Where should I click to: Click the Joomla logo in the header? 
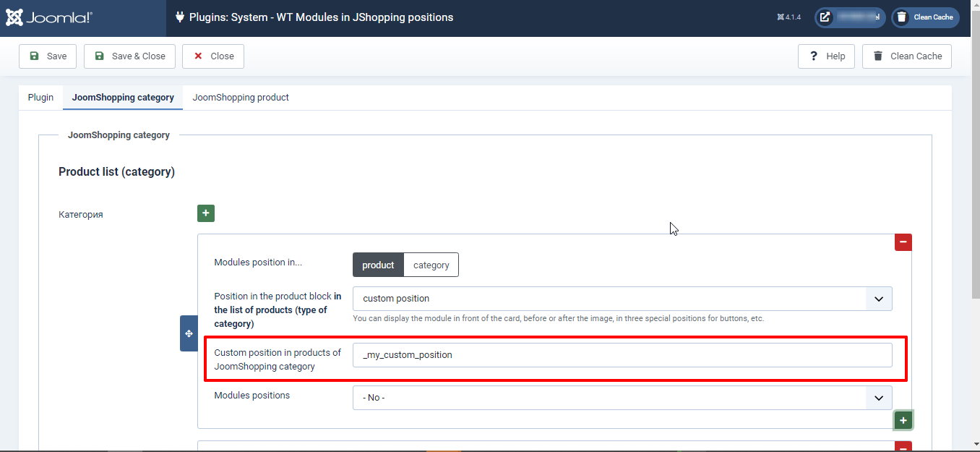49,17
